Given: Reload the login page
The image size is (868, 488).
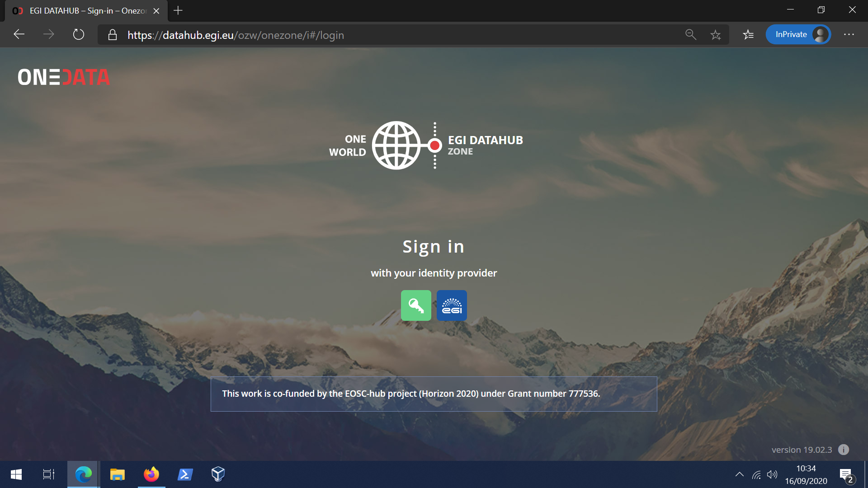Looking at the screenshot, I should point(78,35).
